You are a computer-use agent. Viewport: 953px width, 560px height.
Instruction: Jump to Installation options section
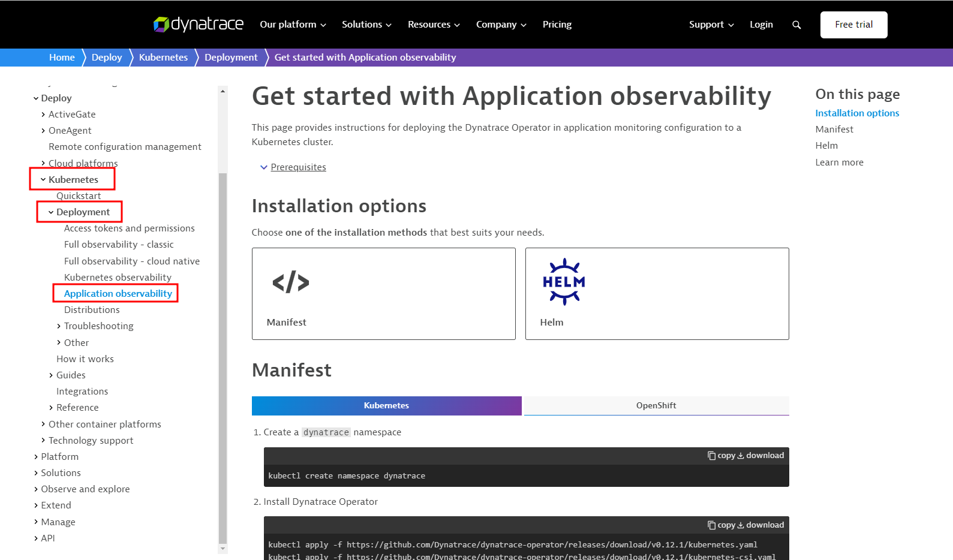(x=857, y=113)
